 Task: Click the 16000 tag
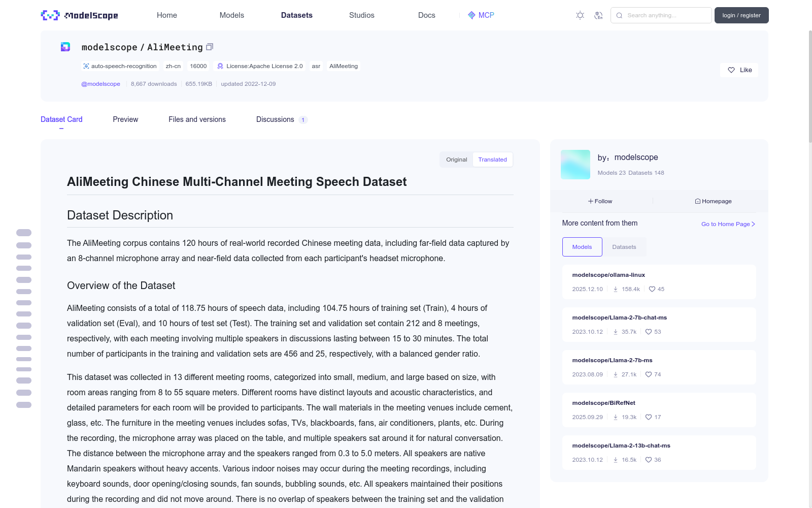click(198, 66)
